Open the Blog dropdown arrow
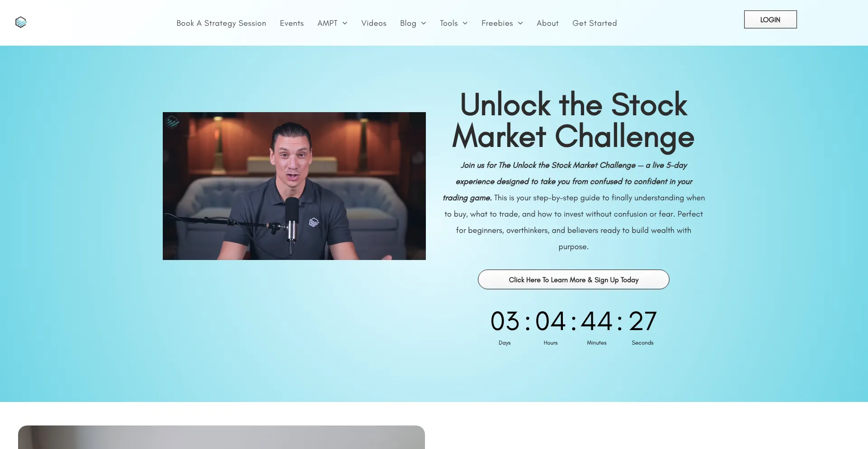Image resolution: width=868 pixels, height=449 pixels. pos(424,23)
